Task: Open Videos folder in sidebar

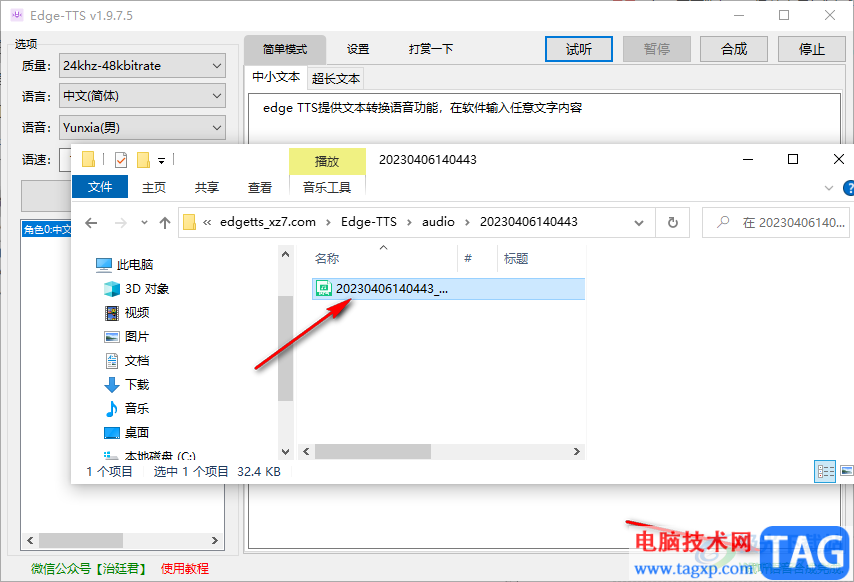Action: click(x=127, y=313)
